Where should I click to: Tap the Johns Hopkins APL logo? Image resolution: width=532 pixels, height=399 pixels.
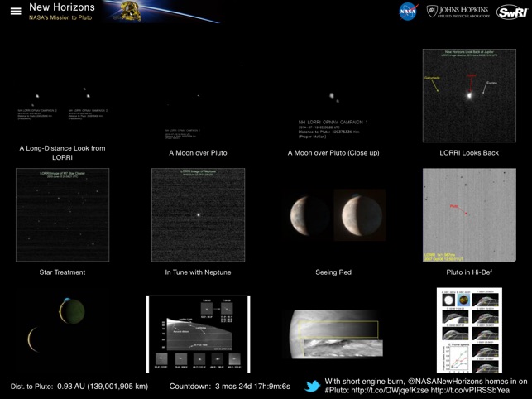(458, 12)
